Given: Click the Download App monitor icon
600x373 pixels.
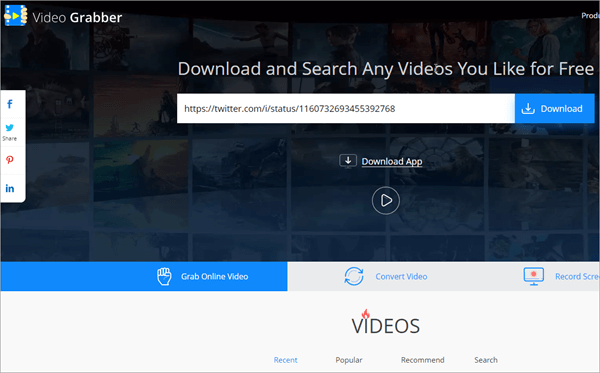Looking at the screenshot, I should coord(348,161).
